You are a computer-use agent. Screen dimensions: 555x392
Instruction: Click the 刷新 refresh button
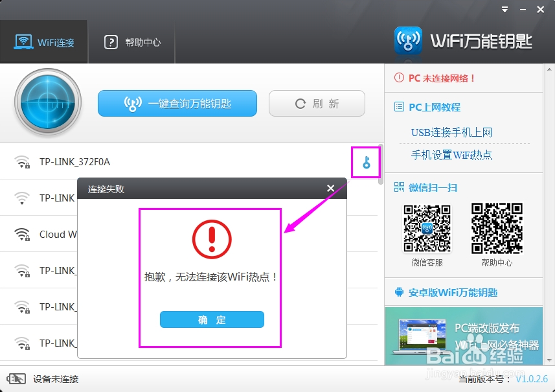coord(317,104)
